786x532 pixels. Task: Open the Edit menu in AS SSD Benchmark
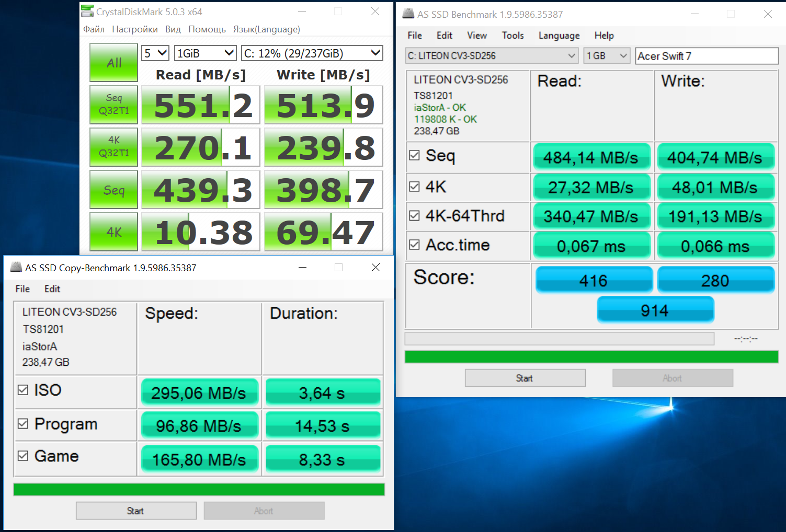click(x=445, y=36)
